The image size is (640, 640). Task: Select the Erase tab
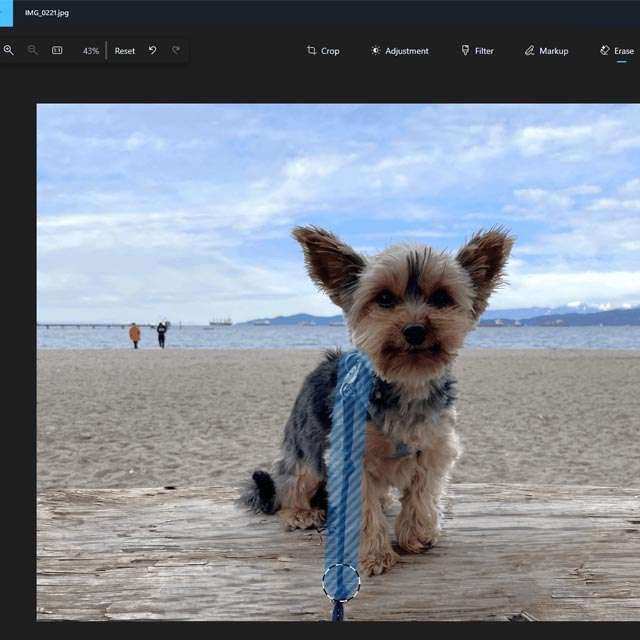point(617,50)
